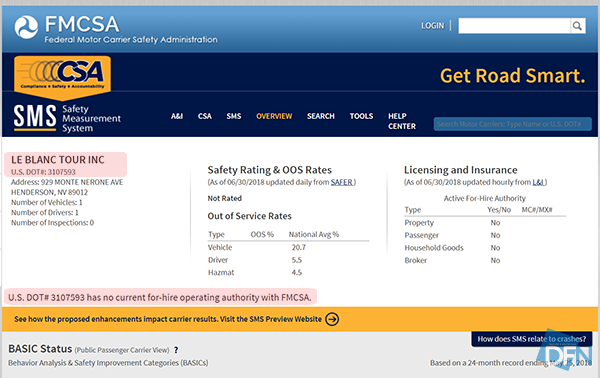
Task: Follow the L&I link
Action: [x=538, y=182]
